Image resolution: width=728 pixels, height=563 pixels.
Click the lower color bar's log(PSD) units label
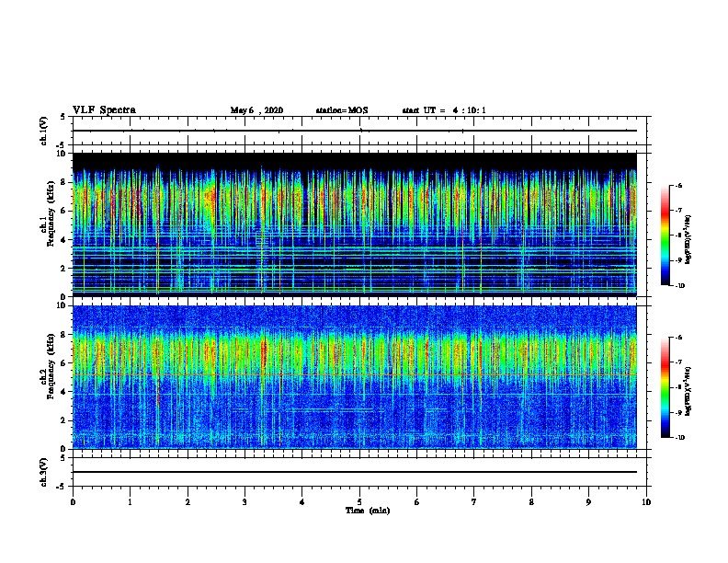[x=688, y=391]
